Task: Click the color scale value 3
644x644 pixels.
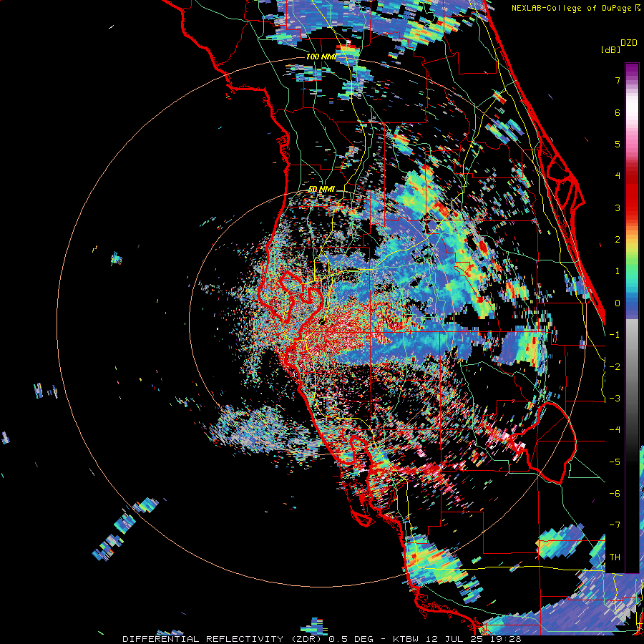Action: (x=618, y=208)
